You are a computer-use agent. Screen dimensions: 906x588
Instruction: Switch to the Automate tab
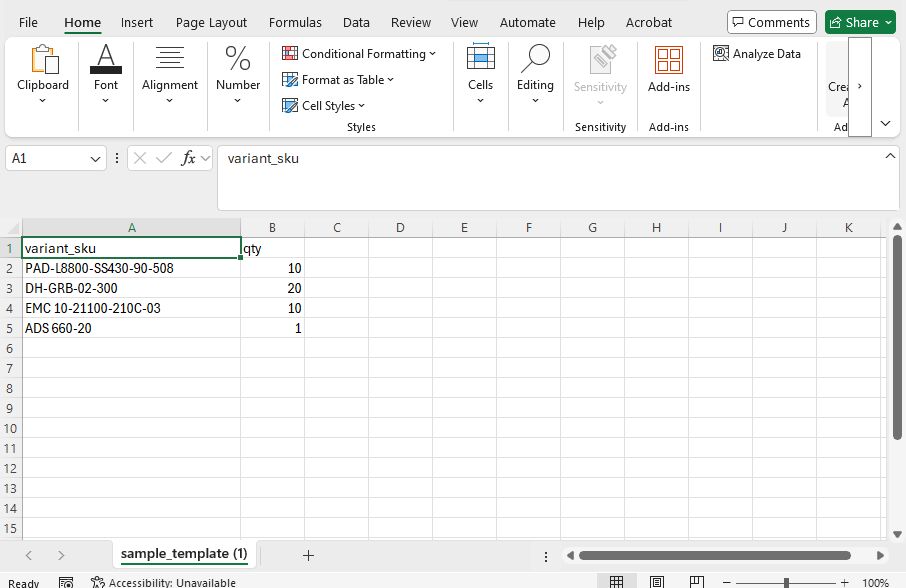528,23
